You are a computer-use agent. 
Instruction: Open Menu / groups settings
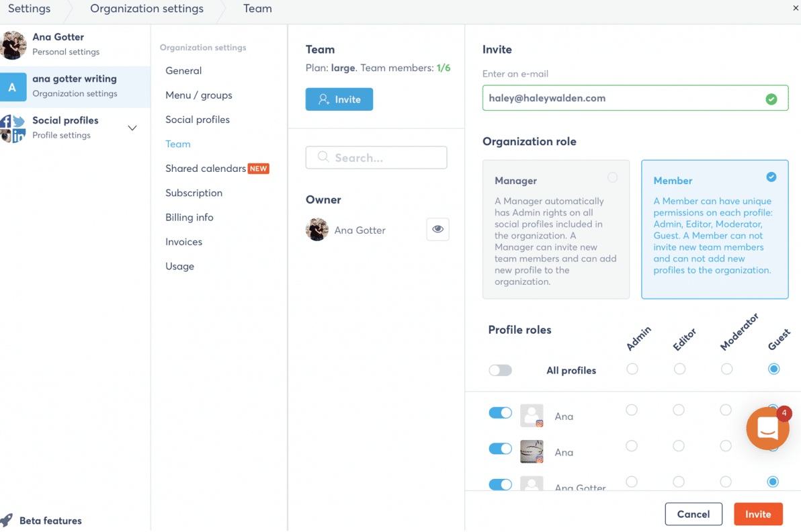tap(199, 95)
